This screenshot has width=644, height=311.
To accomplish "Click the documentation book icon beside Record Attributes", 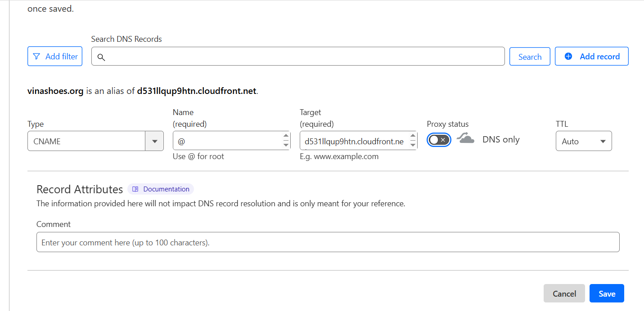I will point(135,189).
